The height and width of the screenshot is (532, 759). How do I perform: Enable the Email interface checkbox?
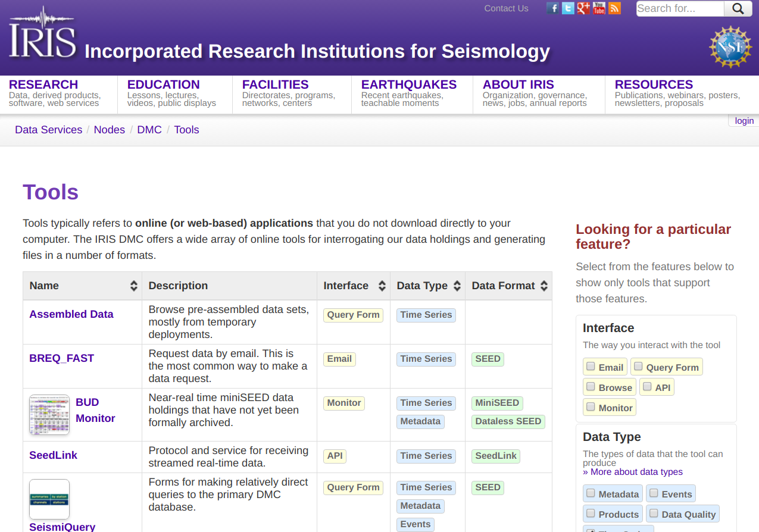click(591, 367)
